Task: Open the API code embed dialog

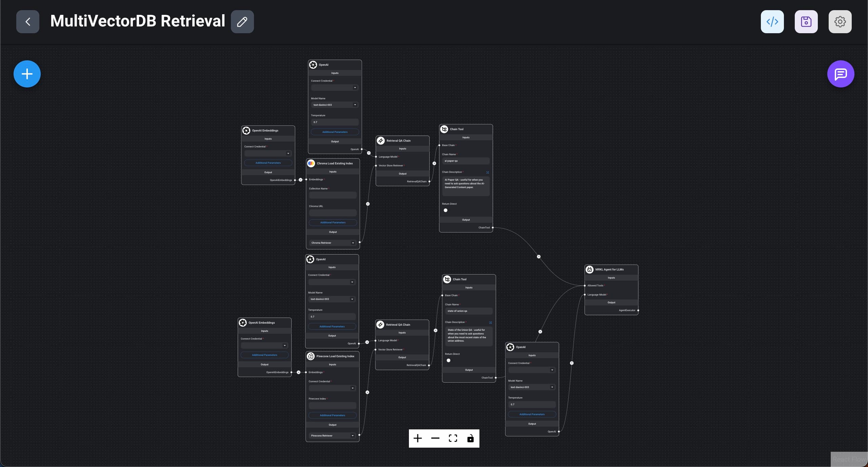Action: click(772, 22)
